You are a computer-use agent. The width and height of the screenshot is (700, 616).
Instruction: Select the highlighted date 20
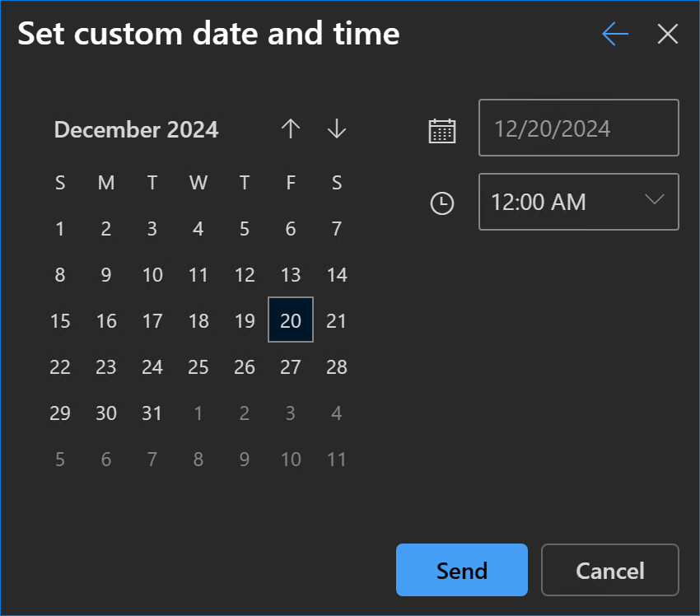[x=291, y=320]
